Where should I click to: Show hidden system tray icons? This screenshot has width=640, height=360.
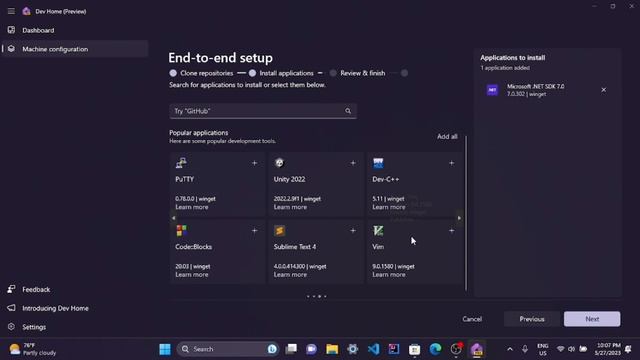[x=510, y=349]
